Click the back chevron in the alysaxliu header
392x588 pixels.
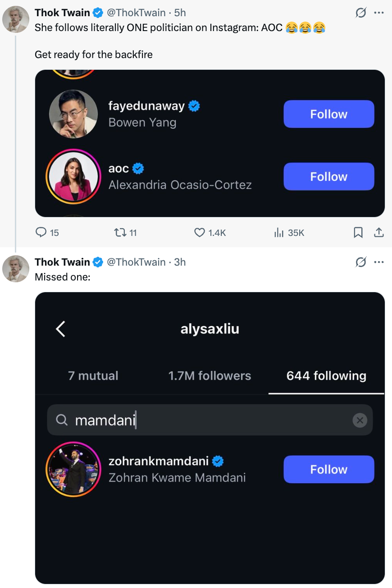point(60,329)
